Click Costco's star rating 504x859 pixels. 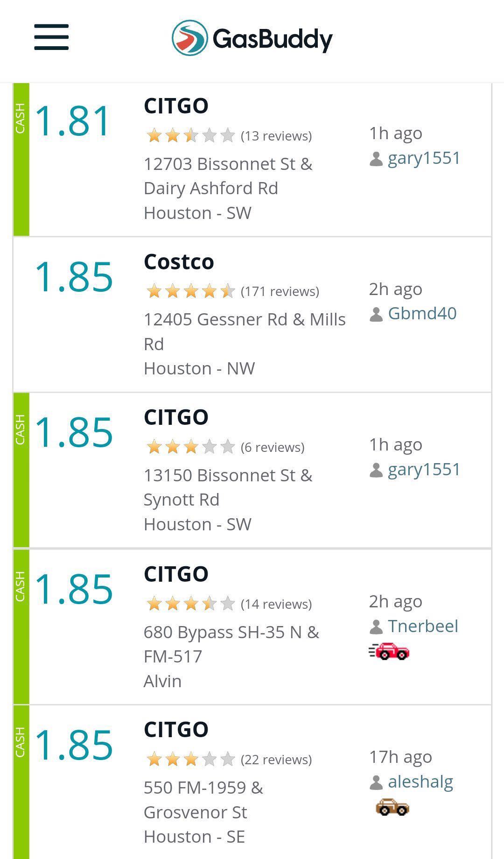(x=190, y=291)
